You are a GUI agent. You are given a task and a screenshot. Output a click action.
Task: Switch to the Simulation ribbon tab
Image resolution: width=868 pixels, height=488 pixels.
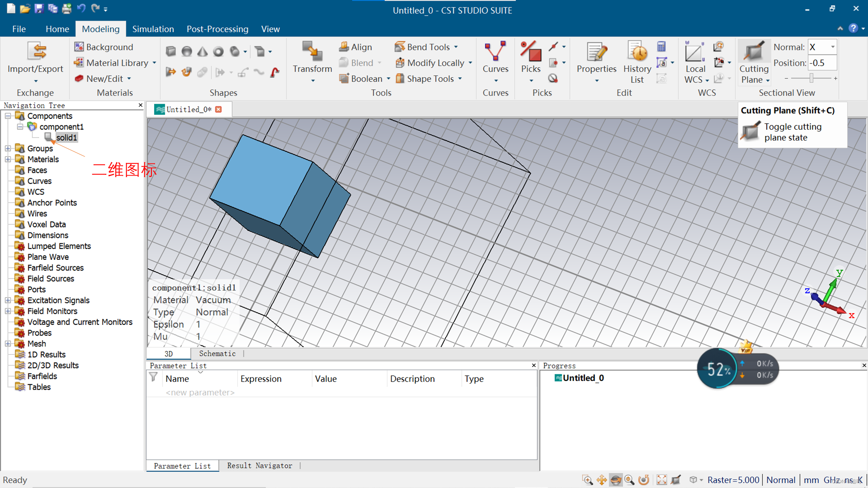[153, 29]
